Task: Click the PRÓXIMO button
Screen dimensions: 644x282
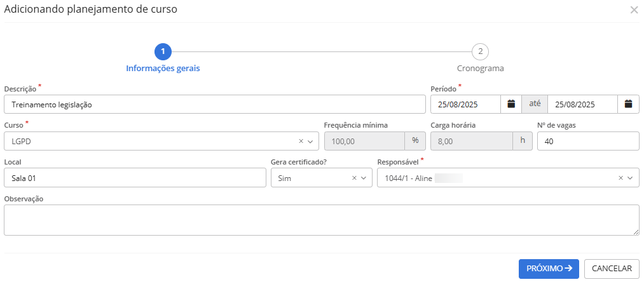Action: pyautogui.click(x=549, y=269)
